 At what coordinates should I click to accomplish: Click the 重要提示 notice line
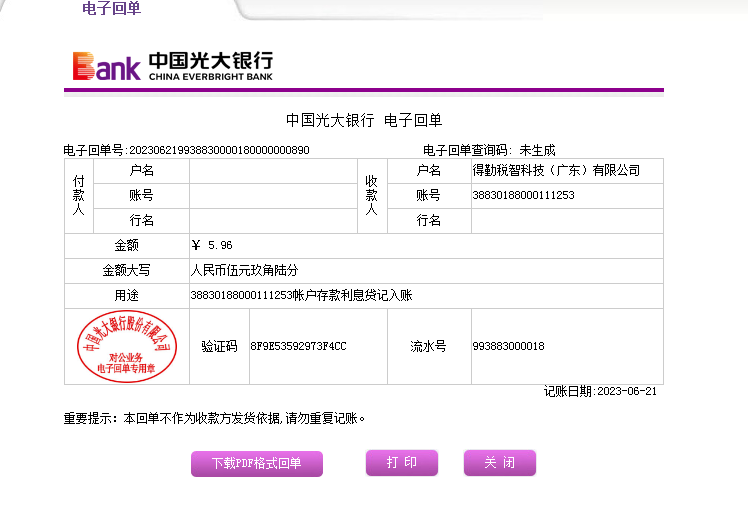click(x=215, y=418)
